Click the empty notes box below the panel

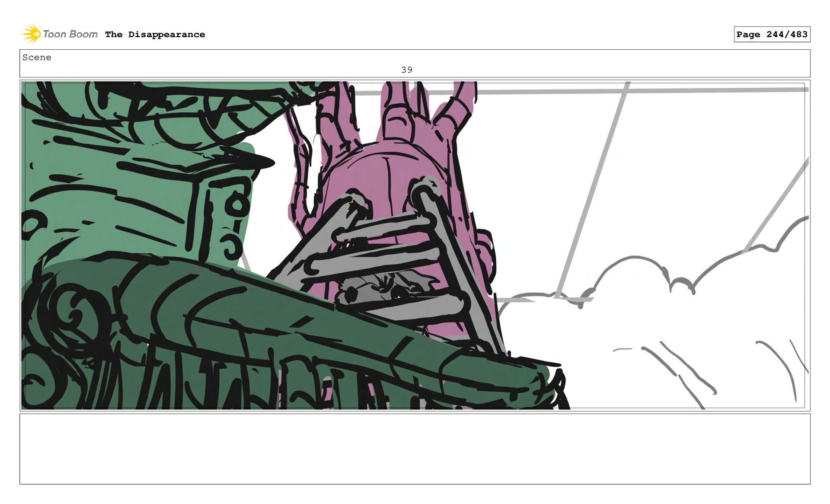tap(415, 449)
